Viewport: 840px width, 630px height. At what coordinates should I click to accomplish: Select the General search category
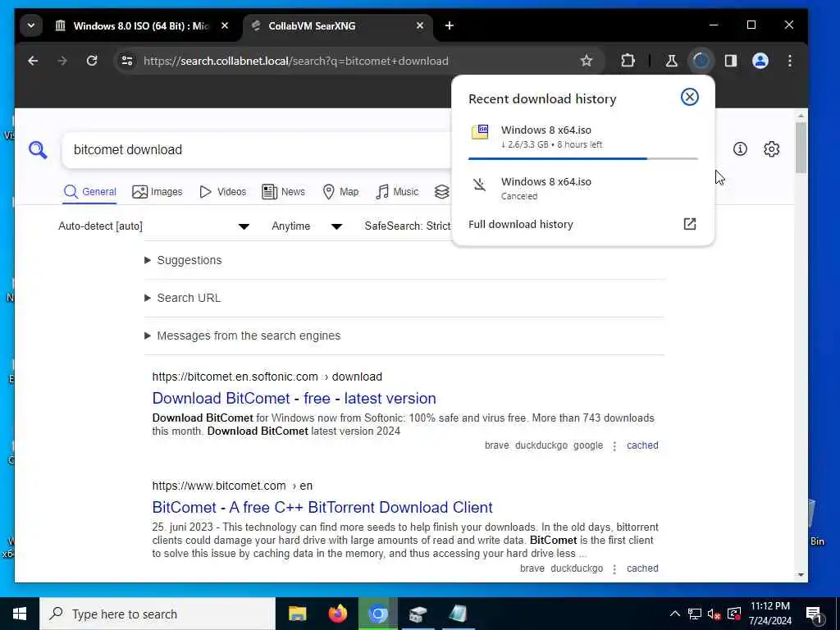pos(90,192)
